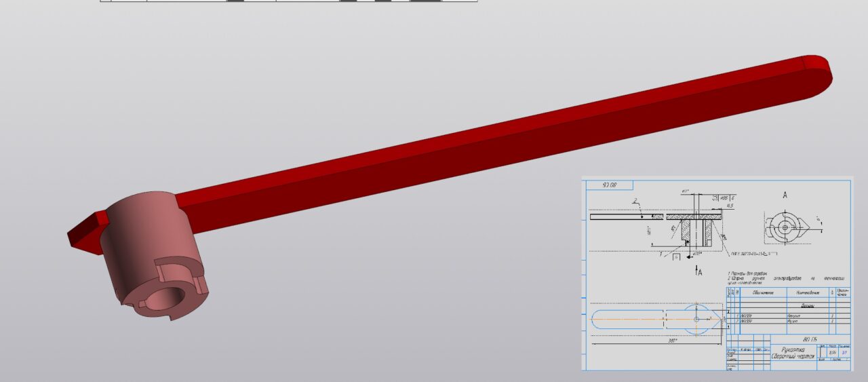This screenshot has width=868, height=382.
Task: Open the assembly drawing thumbnail
Action: coord(717,273)
